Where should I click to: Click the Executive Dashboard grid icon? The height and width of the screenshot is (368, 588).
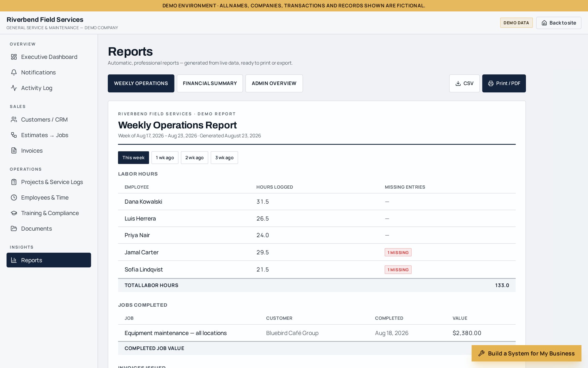pyautogui.click(x=14, y=57)
